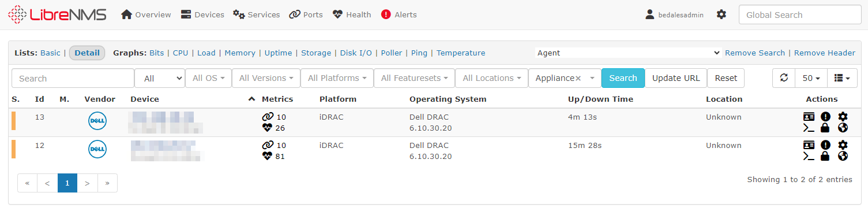Open health sensors icon for device 13
This screenshot has width=868, height=211.
tap(267, 128)
